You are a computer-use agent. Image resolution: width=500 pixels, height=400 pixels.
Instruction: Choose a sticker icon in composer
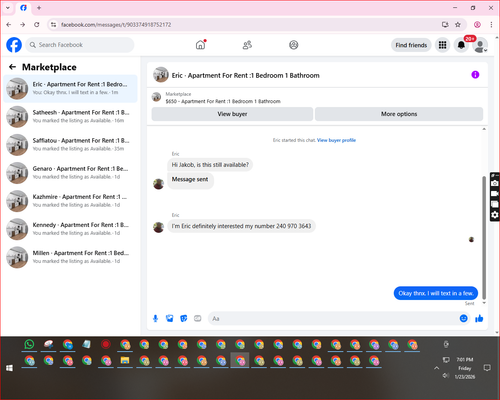coord(184,318)
